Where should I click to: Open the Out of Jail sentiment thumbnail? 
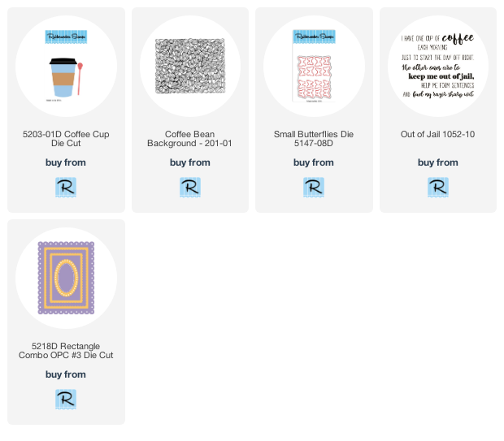(x=438, y=66)
